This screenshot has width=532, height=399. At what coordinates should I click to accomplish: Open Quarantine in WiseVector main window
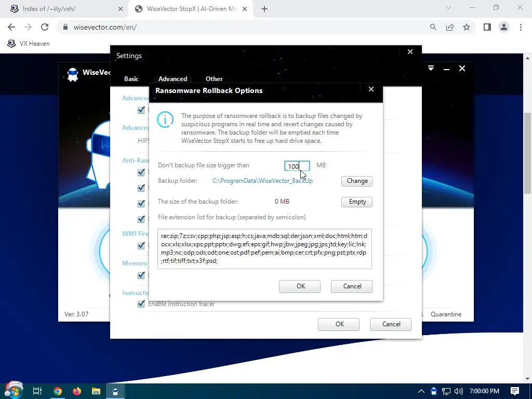[446, 314]
